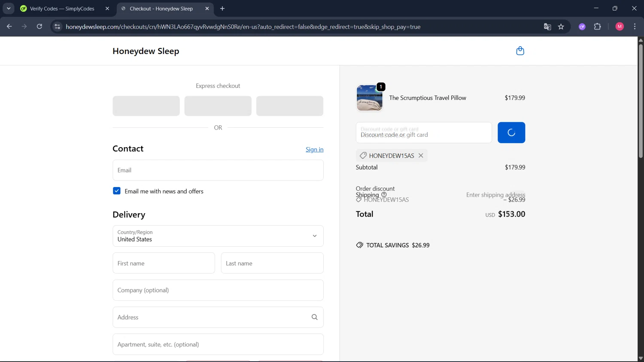This screenshot has height=362, width=644.
Task: Focus the Apartment, suite field
Action: pos(218,344)
